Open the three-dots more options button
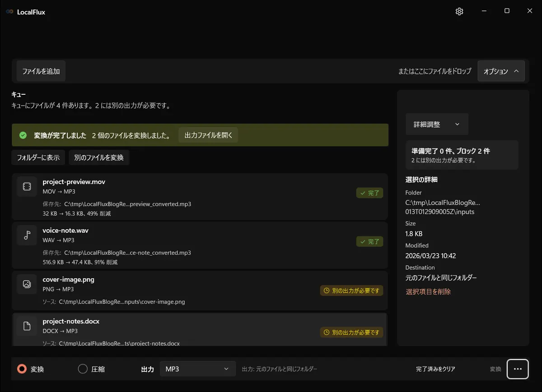The height and width of the screenshot is (392, 542). (518, 369)
